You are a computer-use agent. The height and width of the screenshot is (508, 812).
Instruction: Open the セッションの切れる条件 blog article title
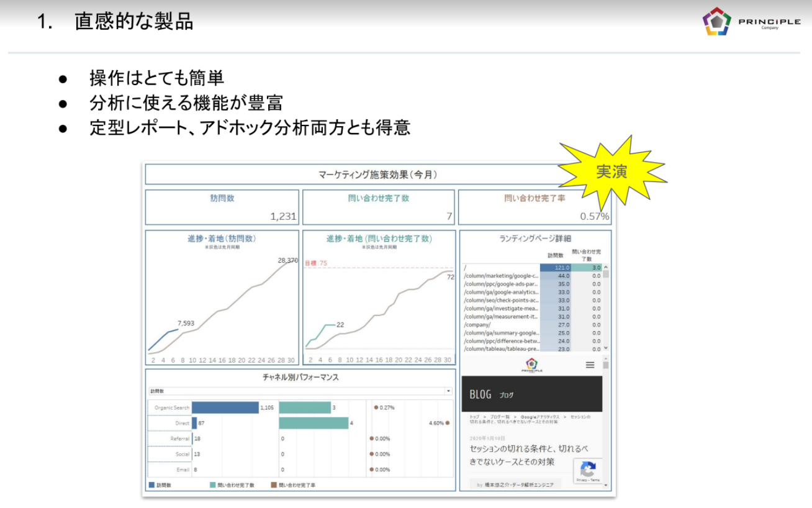(528, 455)
